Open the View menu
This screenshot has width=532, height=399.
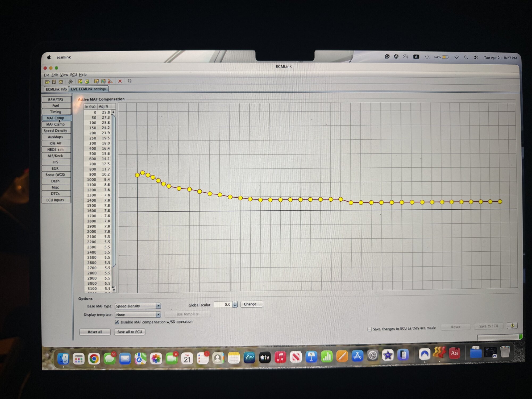point(64,75)
